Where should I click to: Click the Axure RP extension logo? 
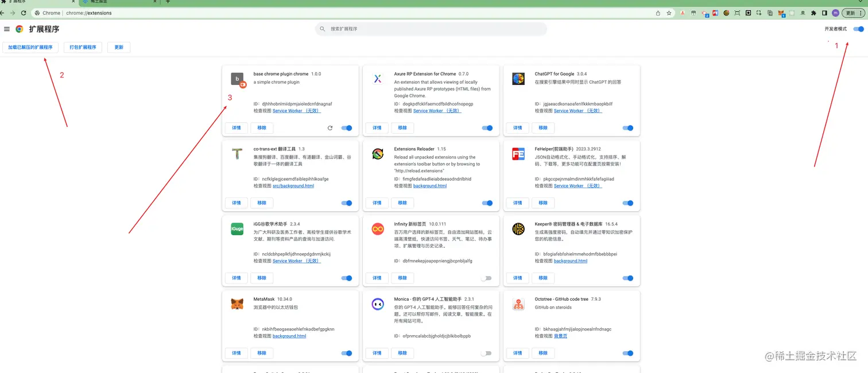[x=378, y=79]
